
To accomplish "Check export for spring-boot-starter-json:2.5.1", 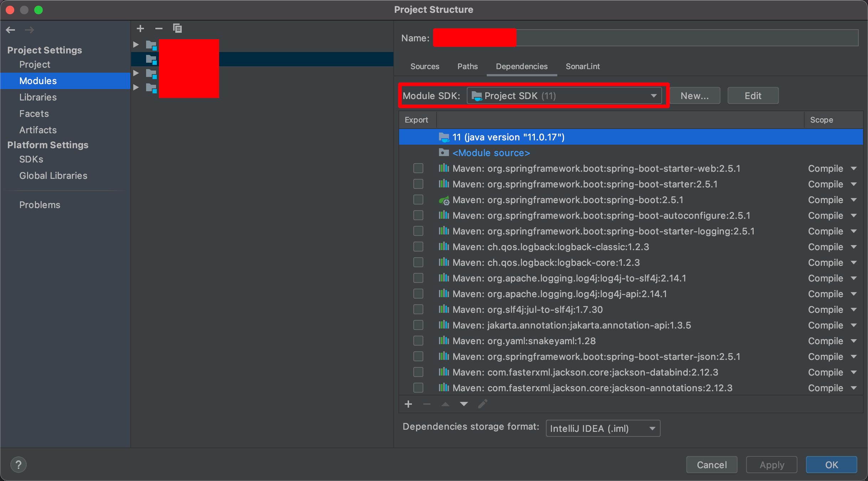I will 418,356.
